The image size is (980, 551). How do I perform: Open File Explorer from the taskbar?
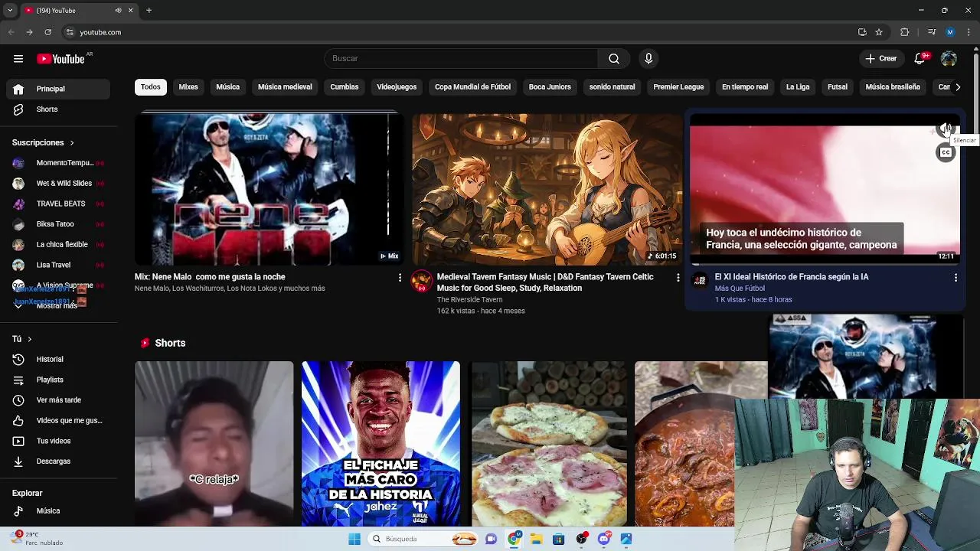(x=536, y=539)
